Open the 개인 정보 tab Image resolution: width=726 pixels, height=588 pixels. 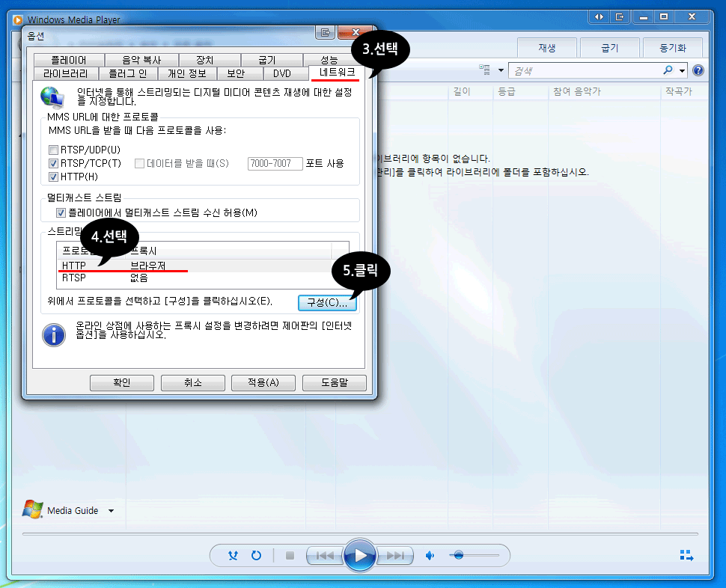[187, 73]
